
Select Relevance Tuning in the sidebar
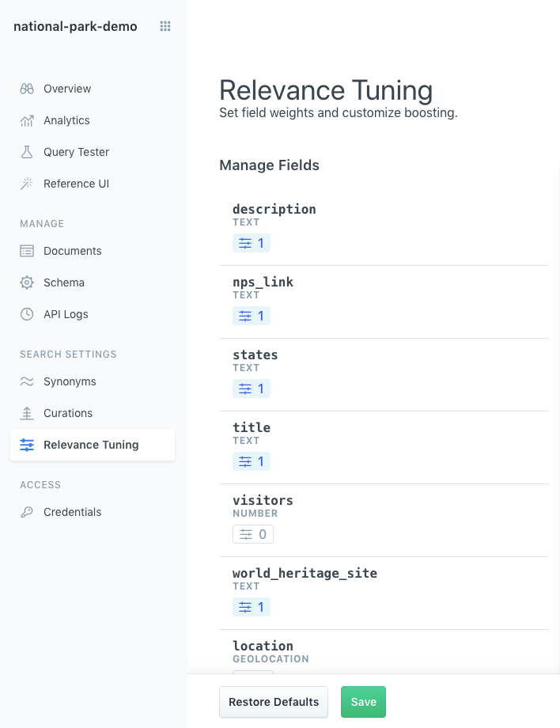pyautogui.click(x=93, y=445)
